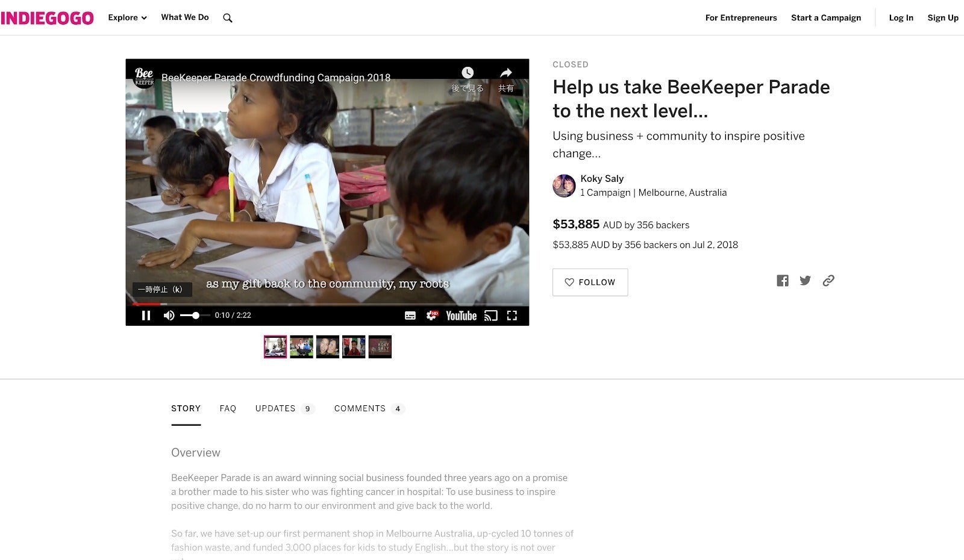Open Start a Campaign link
This screenshot has width=964, height=560.
coord(825,18)
